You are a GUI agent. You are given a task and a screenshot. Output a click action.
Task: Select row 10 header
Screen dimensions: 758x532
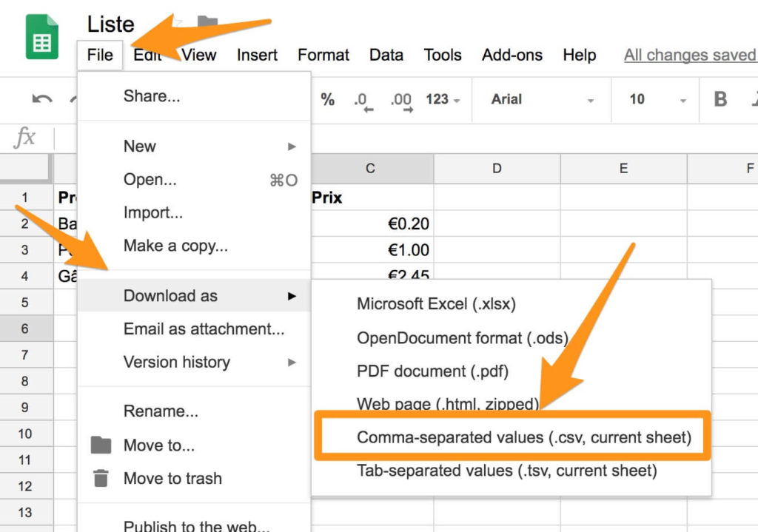coord(26,434)
